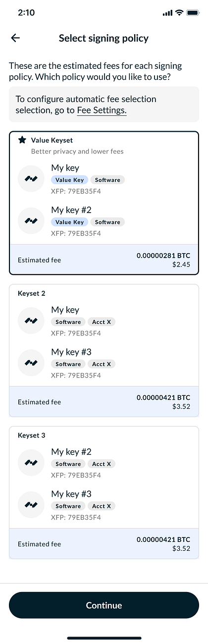Screen dimensions: 208x644
Task: Click the 0.00000281 BTC estimated fee row
Action: coord(104,260)
